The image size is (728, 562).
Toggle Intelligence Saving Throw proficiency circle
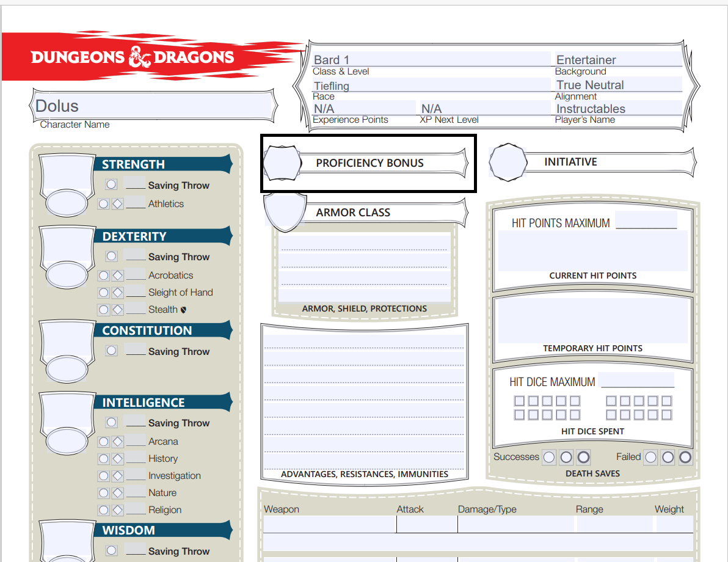click(111, 422)
